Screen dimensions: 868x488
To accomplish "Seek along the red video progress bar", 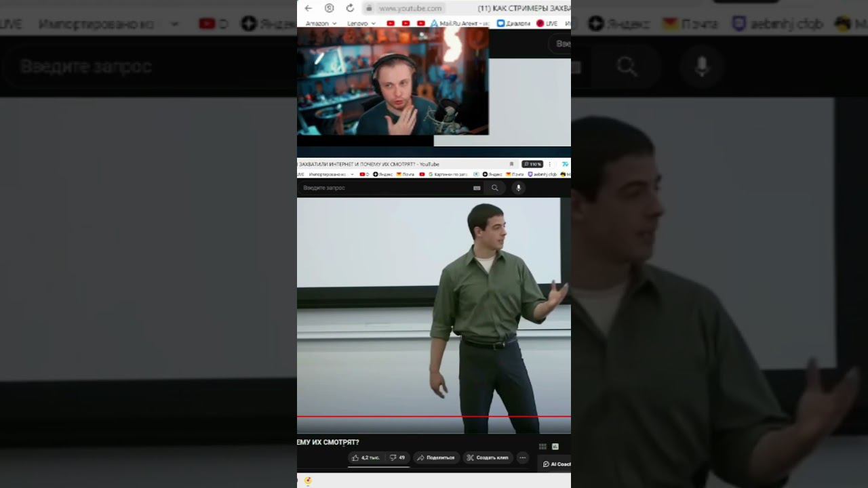I will pos(434,417).
